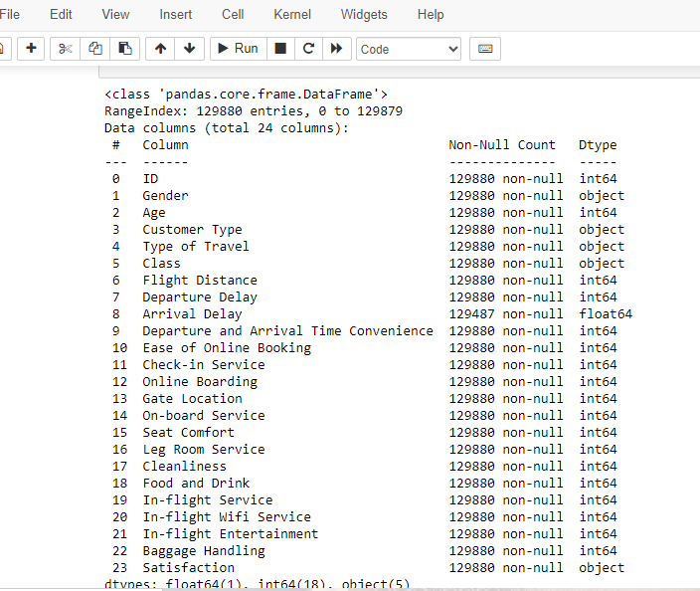This screenshot has width=700, height=591.
Task: Click the 'Seat Comfort' column name
Action: coord(188,433)
